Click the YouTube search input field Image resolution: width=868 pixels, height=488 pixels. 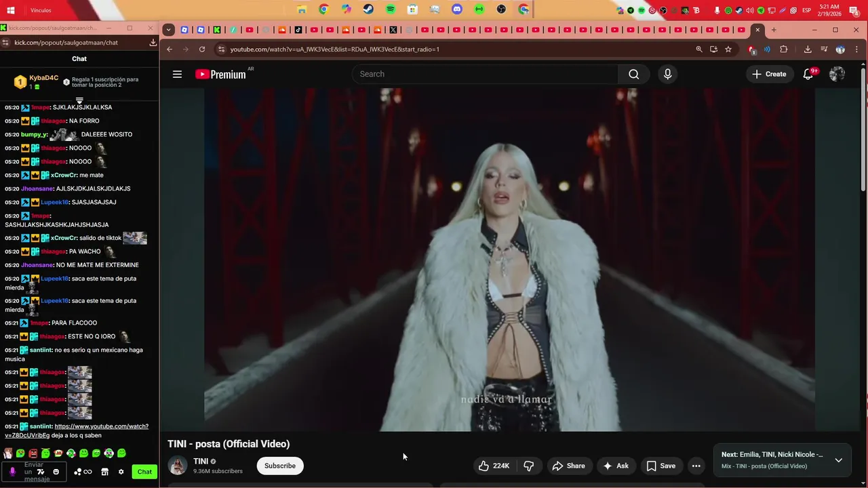(x=485, y=75)
